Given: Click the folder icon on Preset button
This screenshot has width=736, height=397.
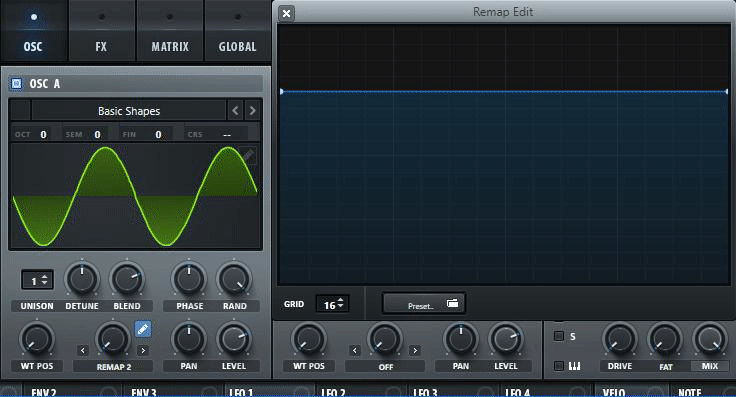Looking at the screenshot, I should (452, 303).
